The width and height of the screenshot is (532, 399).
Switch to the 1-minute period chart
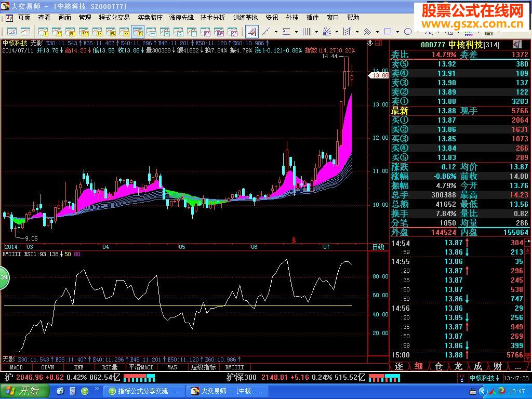tap(44, 32)
